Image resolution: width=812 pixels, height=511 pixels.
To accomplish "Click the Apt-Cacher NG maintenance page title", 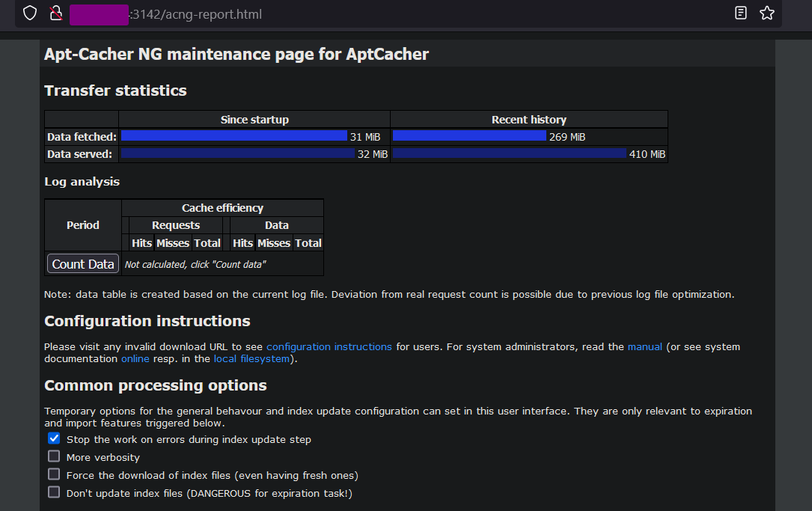I will click(236, 55).
